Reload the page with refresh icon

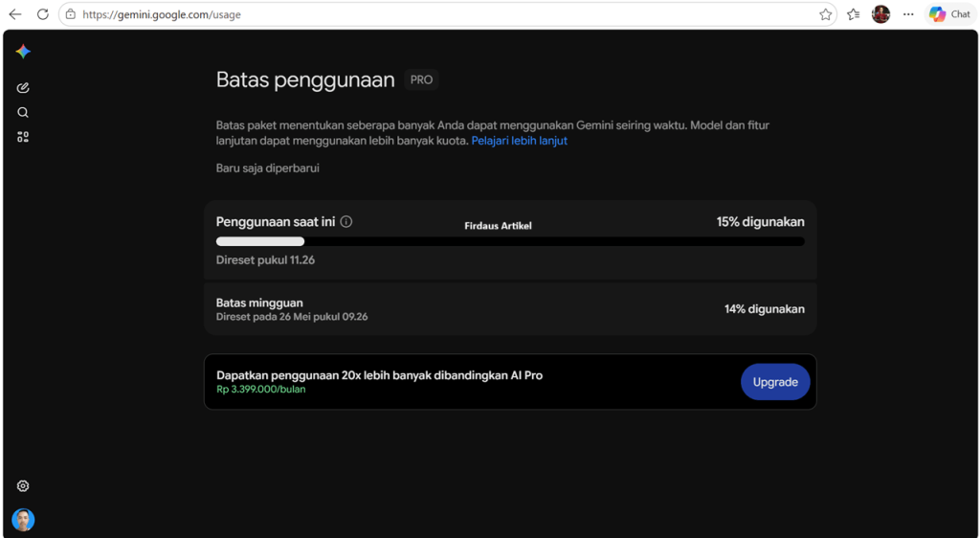click(x=42, y=13)
